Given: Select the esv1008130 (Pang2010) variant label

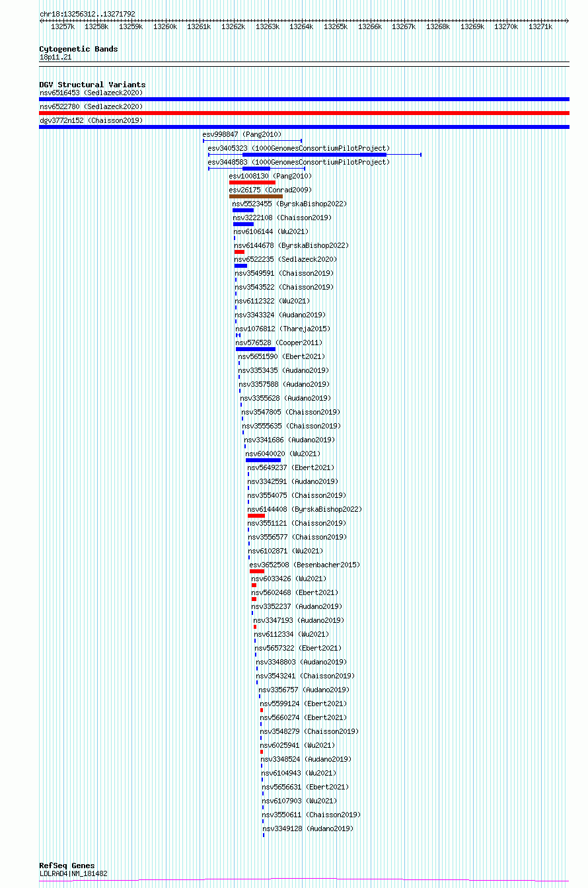Looking at the screenshot, I should [x=270, y=176].
